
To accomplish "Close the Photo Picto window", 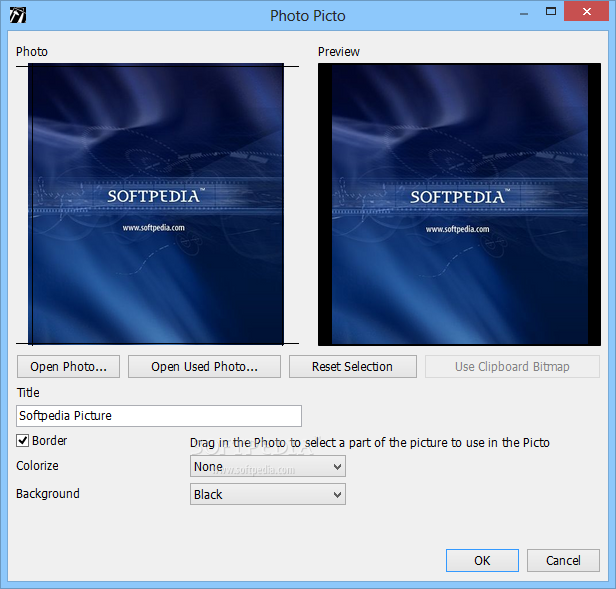I will 587,11.
